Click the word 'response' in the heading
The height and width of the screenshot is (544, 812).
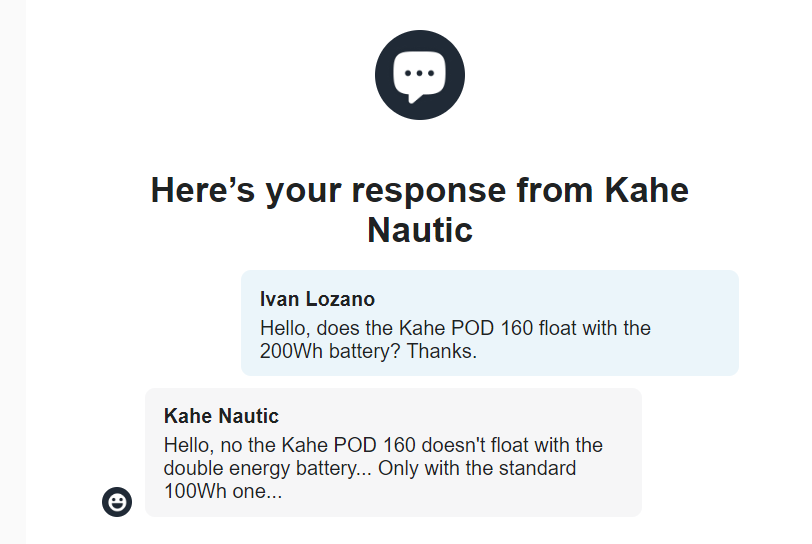[x=428, y=191]
